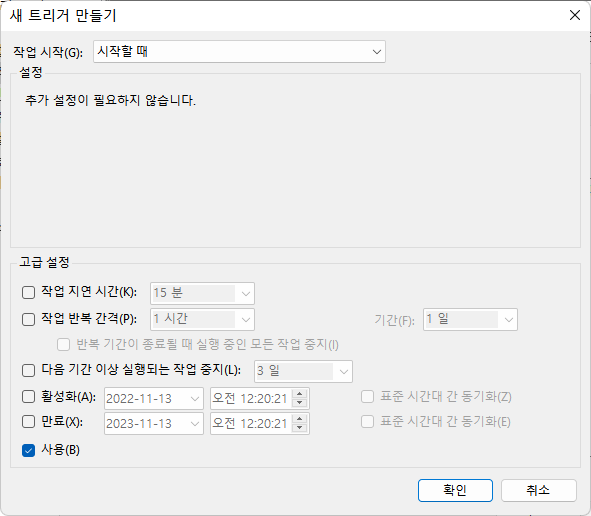Image resolution: width=591 pixels, height=516 pixels.
Task: Enable the 작업 지연 시간(K) checkbox
Action: (x=28, y=292)
